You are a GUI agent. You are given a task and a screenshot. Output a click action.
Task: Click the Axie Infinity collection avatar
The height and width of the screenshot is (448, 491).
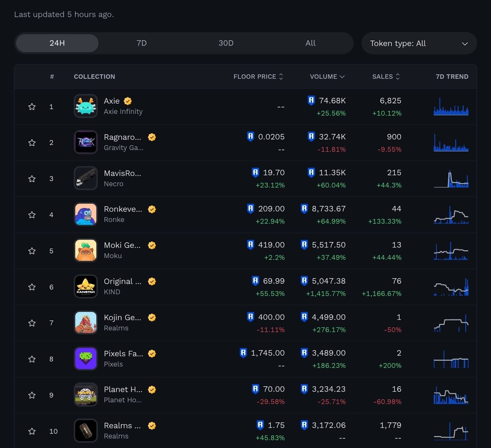[86, 106]
